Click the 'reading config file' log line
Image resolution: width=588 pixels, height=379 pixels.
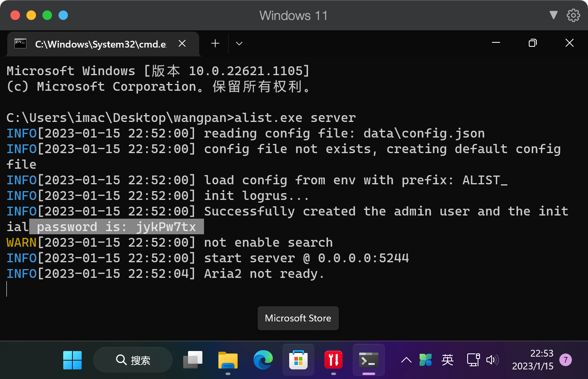(x=246, y=133)
